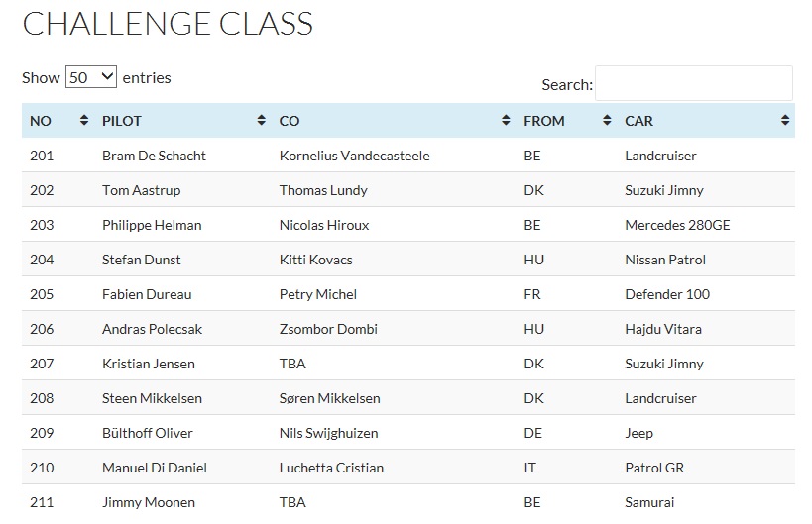
Task: Focus the Search input field
Action: point(693,83)
